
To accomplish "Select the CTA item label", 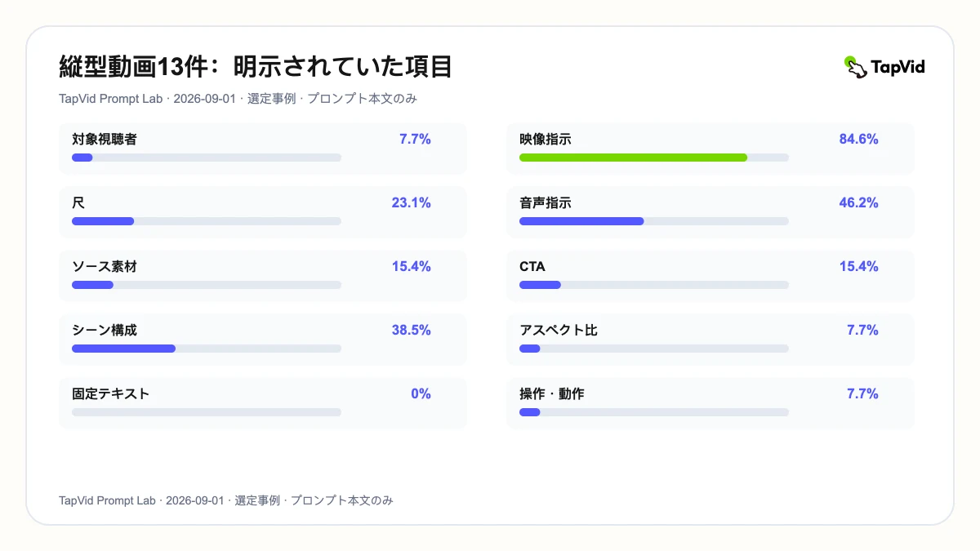I will pos(532,267).
